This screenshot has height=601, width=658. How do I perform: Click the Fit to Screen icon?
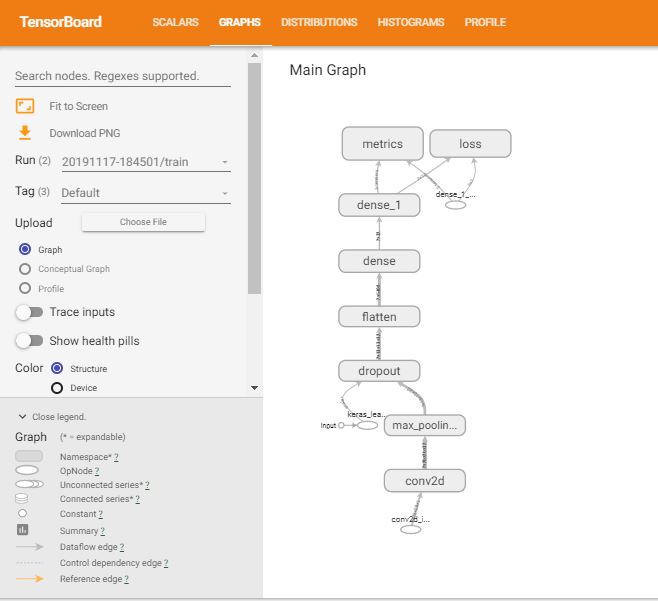pos(25,106)
